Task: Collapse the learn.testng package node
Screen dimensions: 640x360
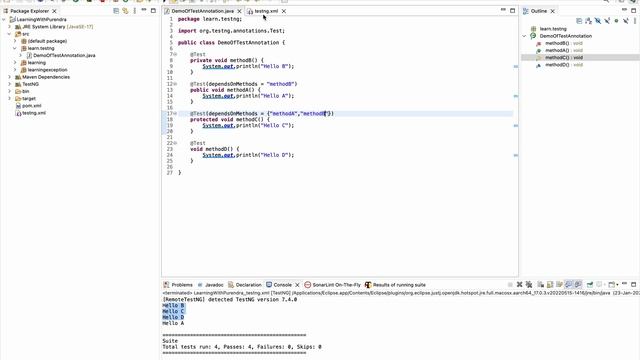Action: 15,48
